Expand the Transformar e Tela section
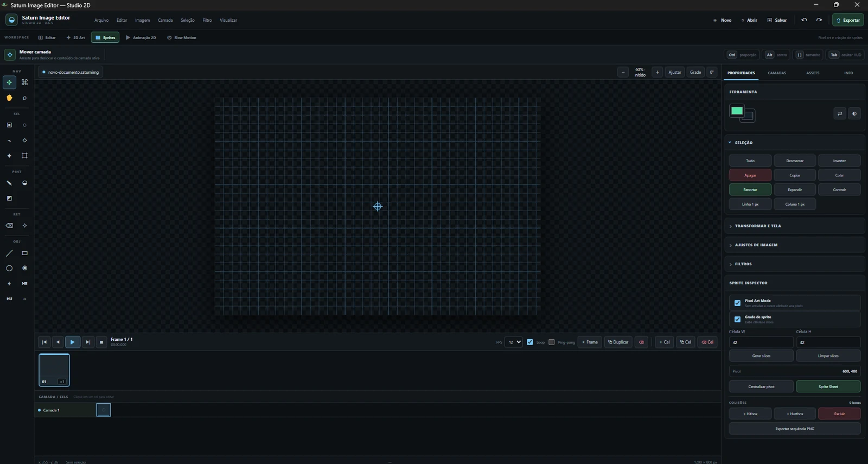This screenshot has height=464, width=868. (795, 226)
